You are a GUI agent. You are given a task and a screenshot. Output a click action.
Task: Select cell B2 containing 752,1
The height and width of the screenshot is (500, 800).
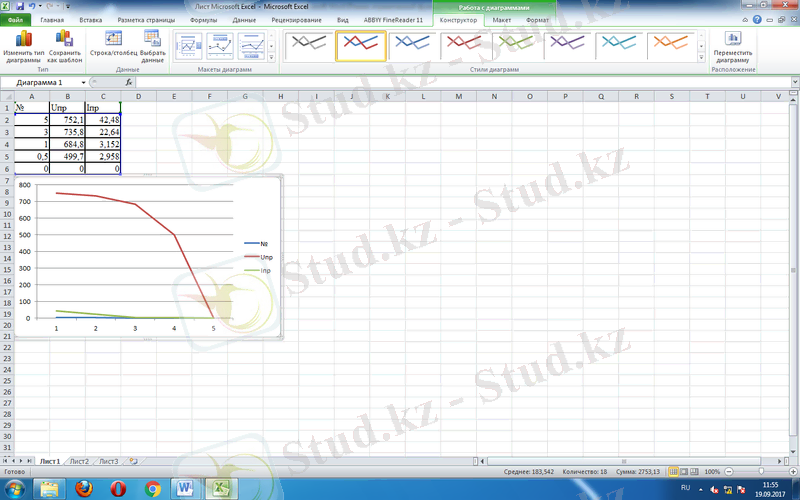pos(67,120)
